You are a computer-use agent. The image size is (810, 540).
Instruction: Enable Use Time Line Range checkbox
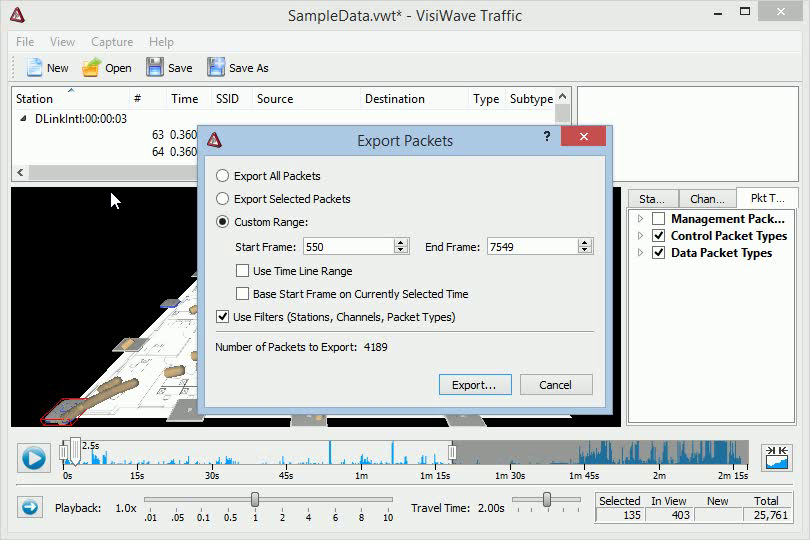tap(242, 271)
